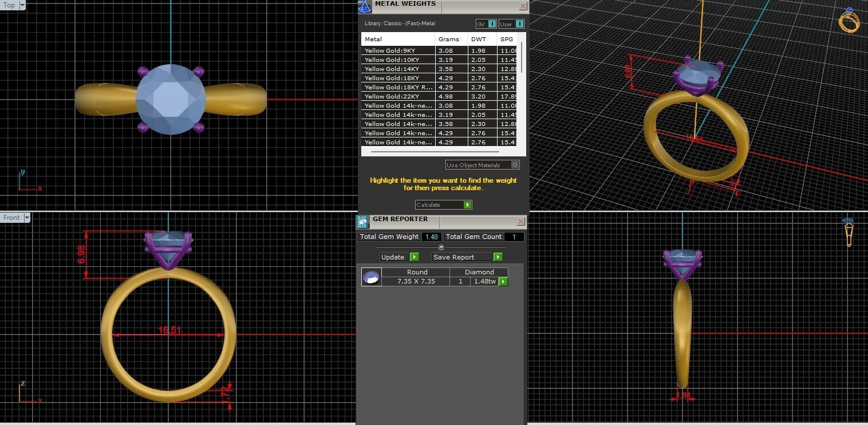Select the Yellow Gold:10KY row
The height and width of the screenshot is (425, 868).
pos(439,60)
